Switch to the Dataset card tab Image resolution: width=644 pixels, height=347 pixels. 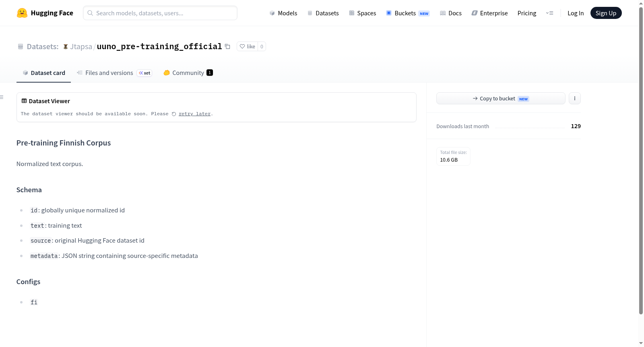click(x=44, y=73)
